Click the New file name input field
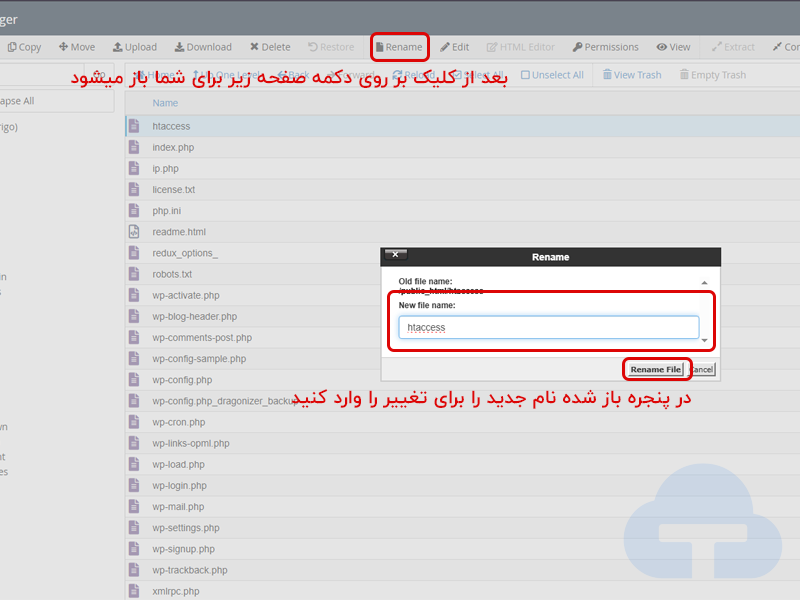This screenshot has width=800, height=600. 548,327
